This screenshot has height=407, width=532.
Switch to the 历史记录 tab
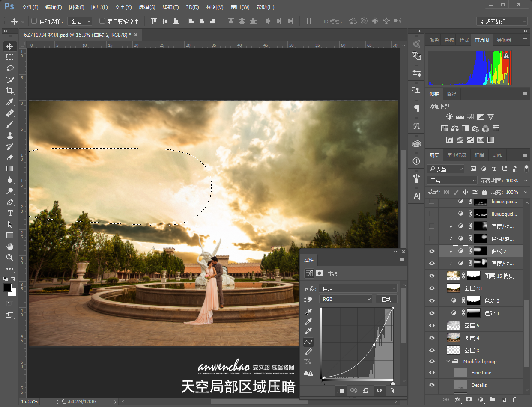457,155
